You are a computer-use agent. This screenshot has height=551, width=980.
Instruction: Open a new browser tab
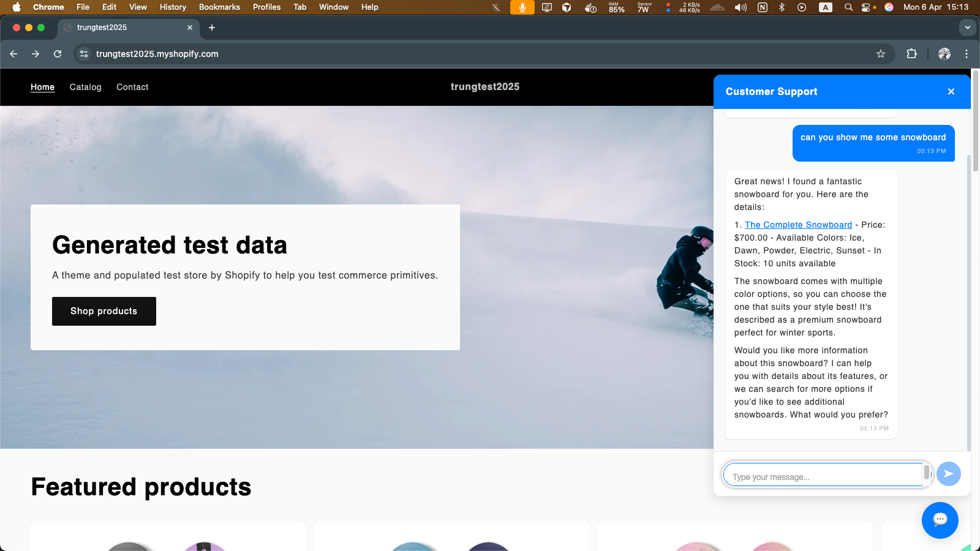pyautogui.click(x=212, y=28)
